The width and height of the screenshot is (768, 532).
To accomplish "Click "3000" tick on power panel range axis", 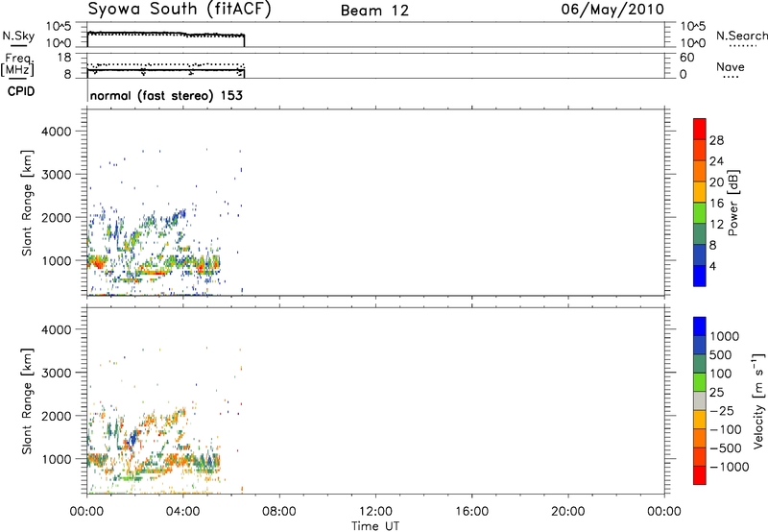I will (x=57, y=175).
